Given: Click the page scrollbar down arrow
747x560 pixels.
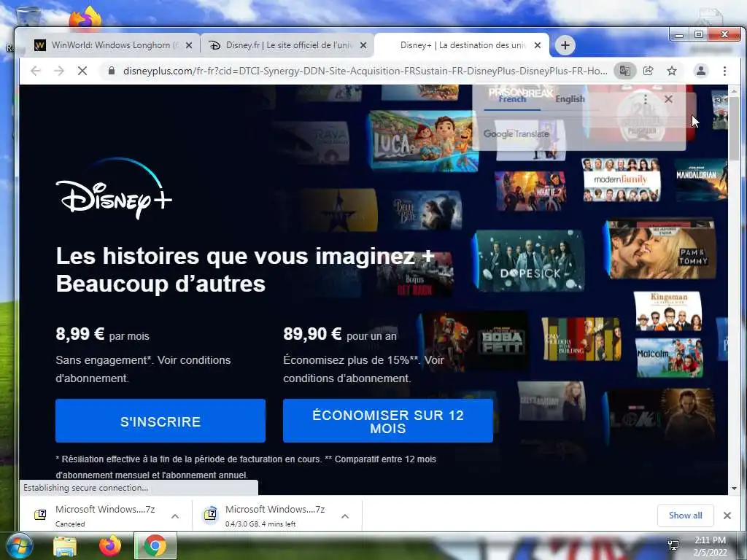Looking at the screenshot, I should pyautogui.click(x=734, y=489).
